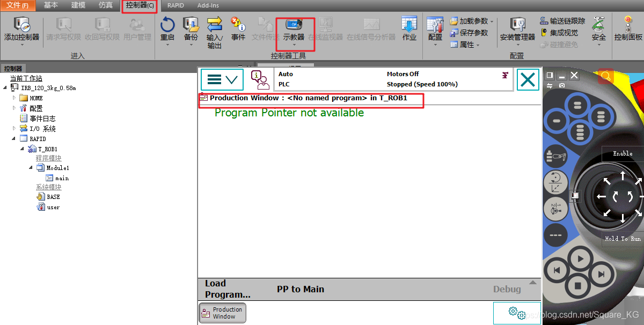Open the 加载参数 (Load Parameters) dropdown
Screen dimensions: 644x325
click(492, 21)
